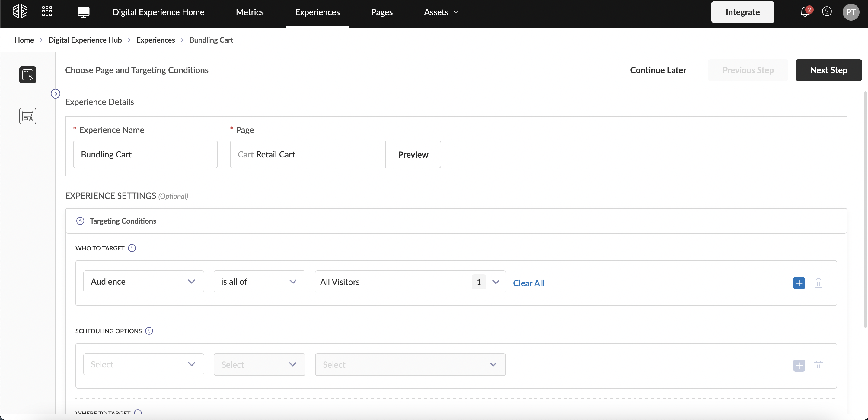This screenshot has width=868, height=420.
Task: Open the Metrics tab
Action: [250, 12]
